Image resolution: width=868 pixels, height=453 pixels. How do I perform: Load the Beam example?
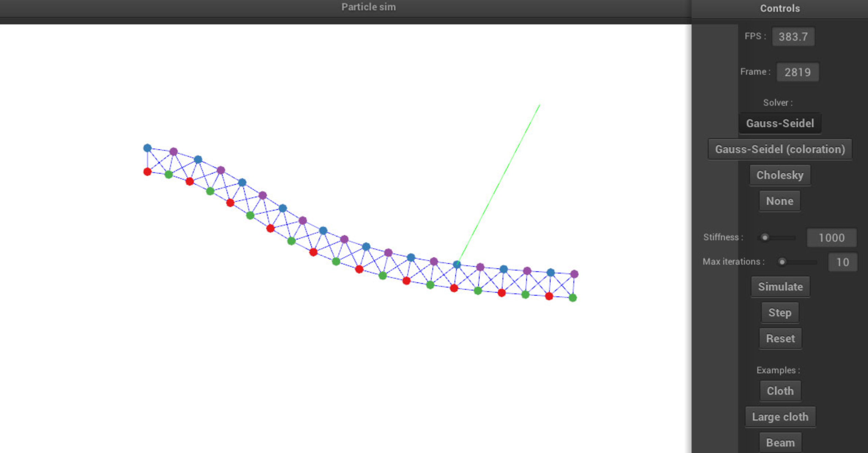pos(780,442)
